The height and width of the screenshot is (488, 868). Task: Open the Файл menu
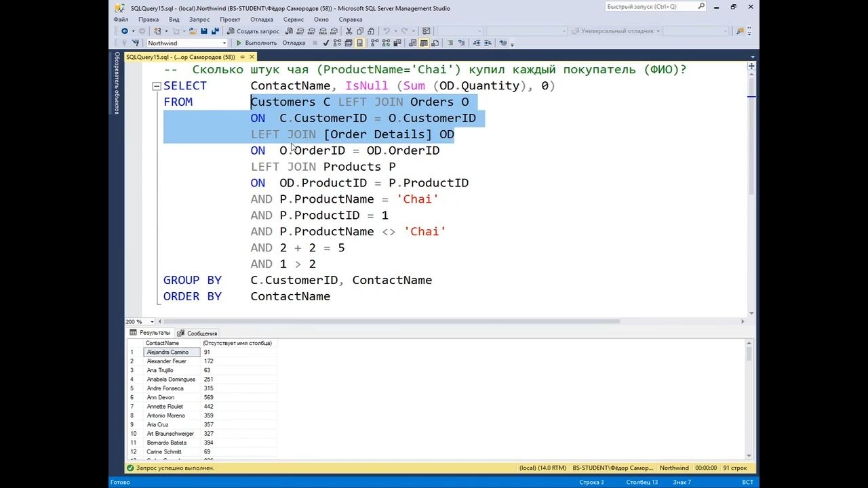(121, 20)
